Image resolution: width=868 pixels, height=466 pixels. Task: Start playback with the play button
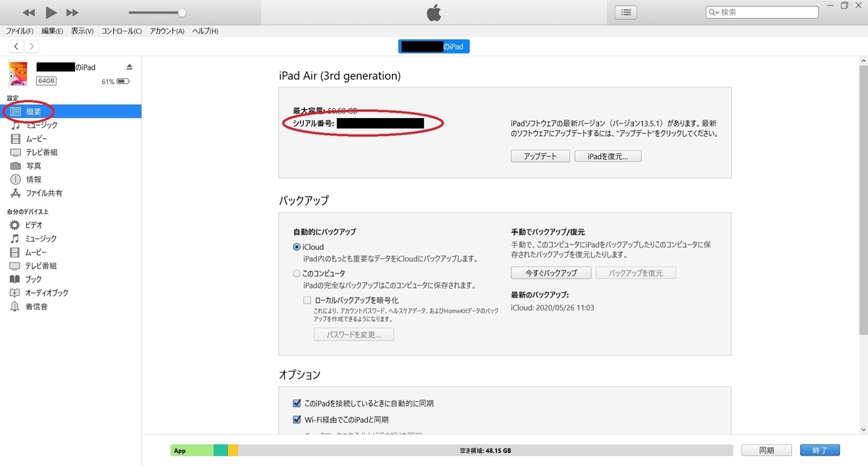pos(51,12)
